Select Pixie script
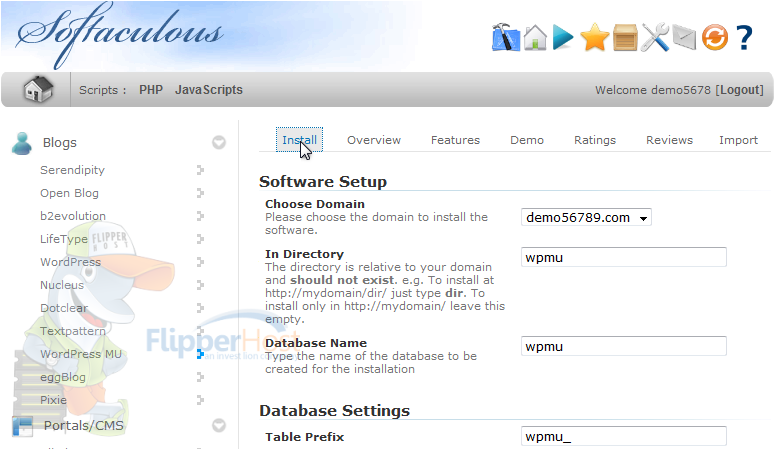The image size is (776, 450). coord(53,400)
